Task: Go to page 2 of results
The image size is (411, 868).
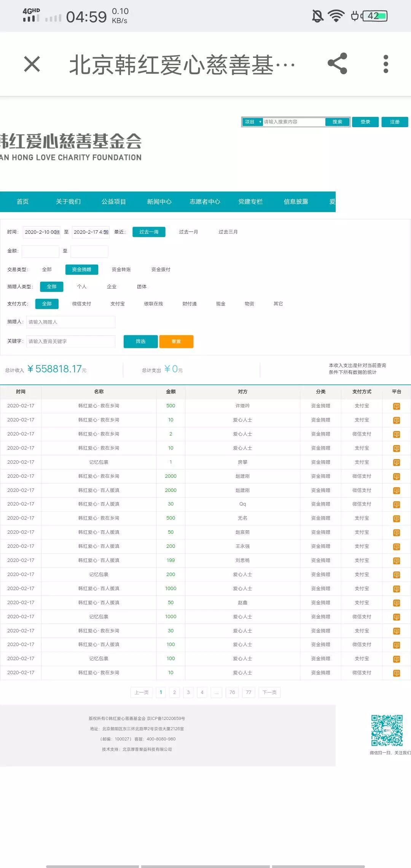Action: click(175, 692)
